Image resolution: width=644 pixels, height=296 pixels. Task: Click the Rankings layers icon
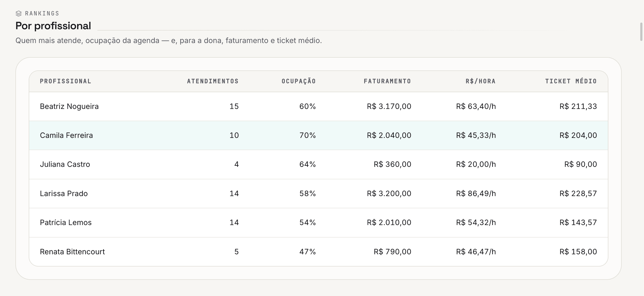pyautogui.click(x=19, y=13)
